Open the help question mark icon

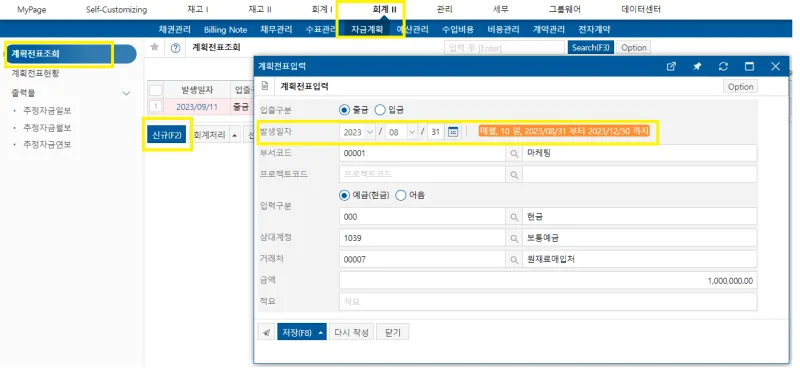tap(176, 48)
